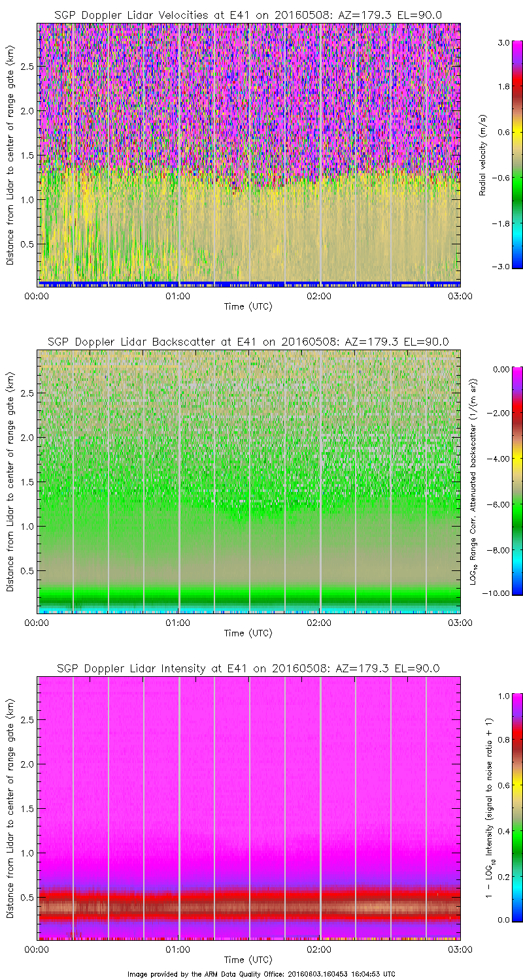Click the Radial velocity (m/s) axis label
Screen dimensions: 523x980
pyautogui.click(x=483, y=154)
